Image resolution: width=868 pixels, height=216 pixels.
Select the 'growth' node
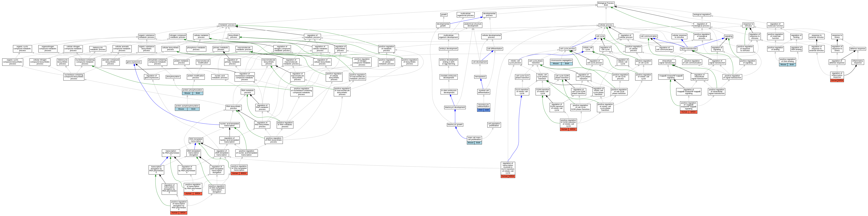[444, 15]
